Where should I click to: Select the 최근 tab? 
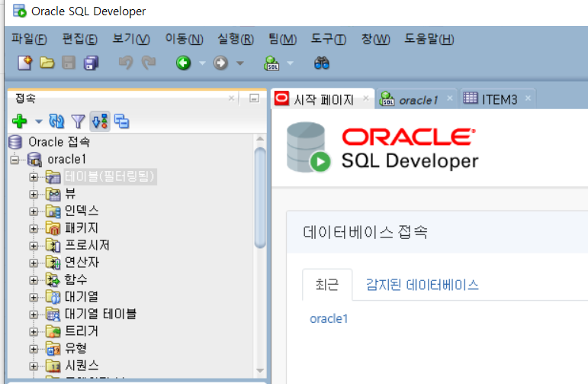327,285
